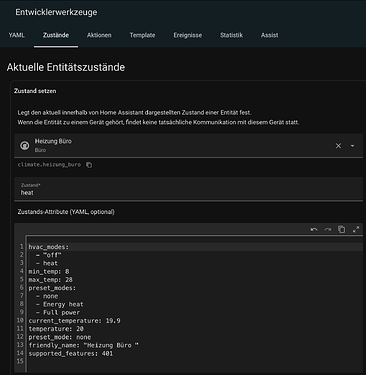Click the Energy heat preset line
The width and height of the screenshot is (366, 375).
click(60, 304)
